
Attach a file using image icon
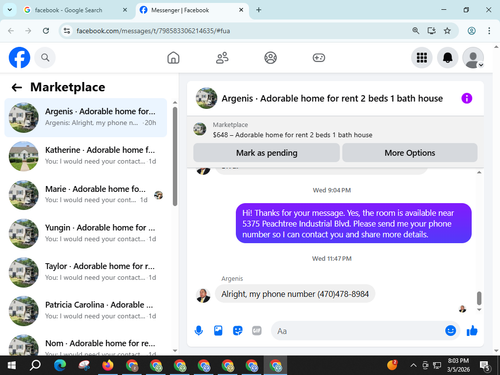218,331
